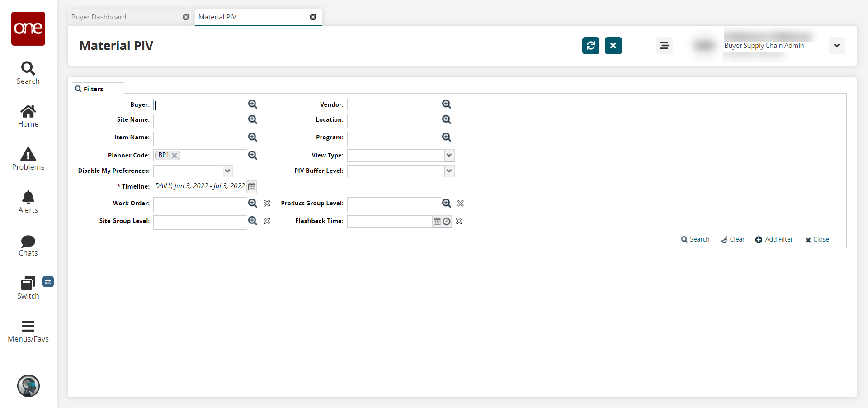Clear the Work Order filter field

pos(267,204)
